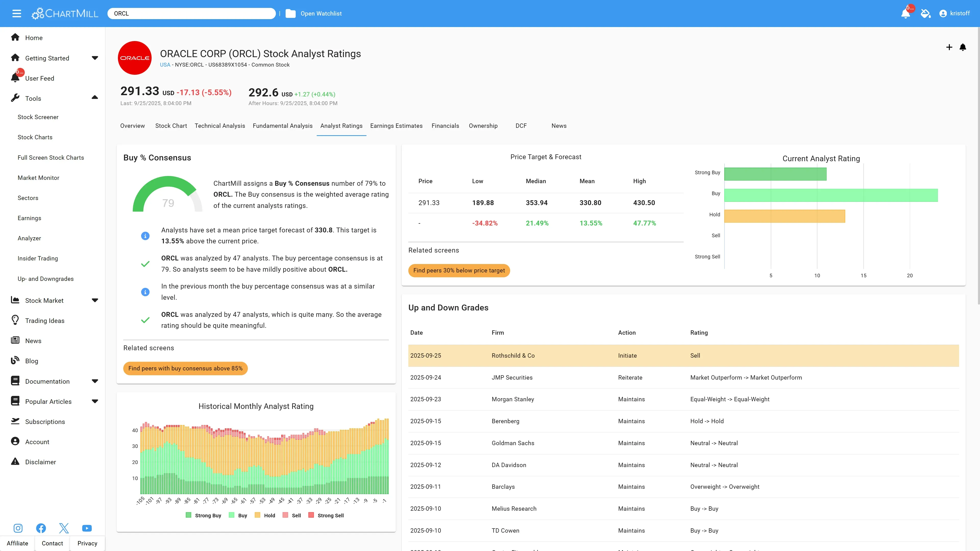
Task: Toggle Strong Sell series in legend
Action: point(326,515)
